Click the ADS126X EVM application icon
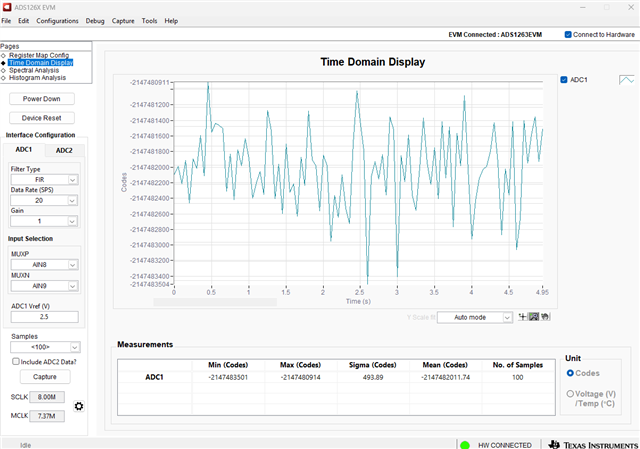The width and height of the screenshot is (640, 449). tap(7, 7)
